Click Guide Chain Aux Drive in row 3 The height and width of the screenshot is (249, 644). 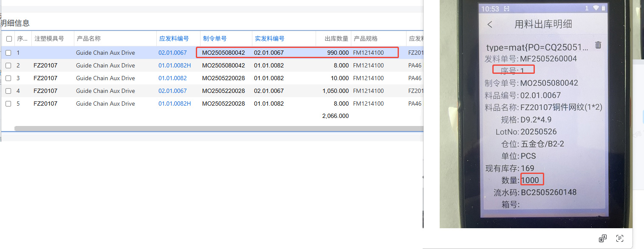105,78
